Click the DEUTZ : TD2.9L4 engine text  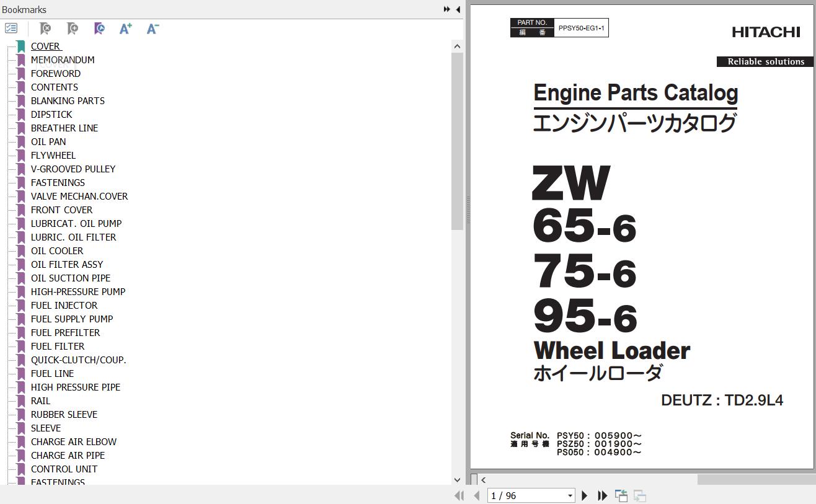click(722, 400)
